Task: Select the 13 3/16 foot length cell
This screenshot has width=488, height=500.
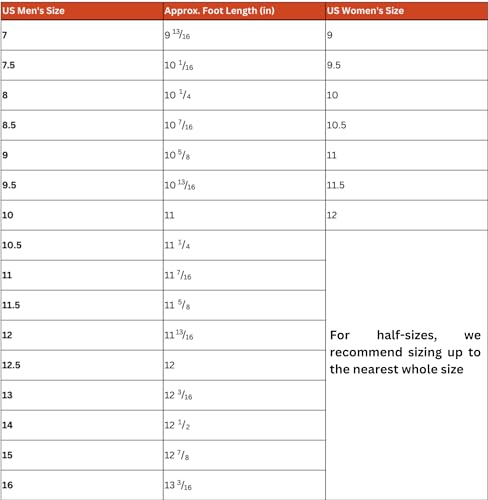Action: (x=244, y=485)
